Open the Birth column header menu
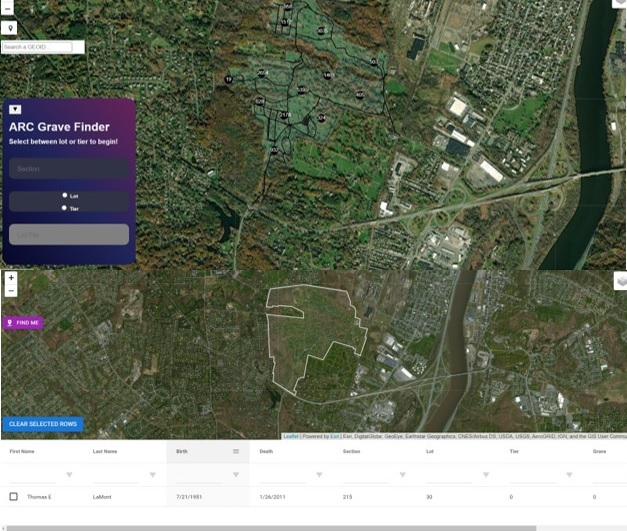The width and height of the screenshot is (627, 531). click(x=236, y=451)
